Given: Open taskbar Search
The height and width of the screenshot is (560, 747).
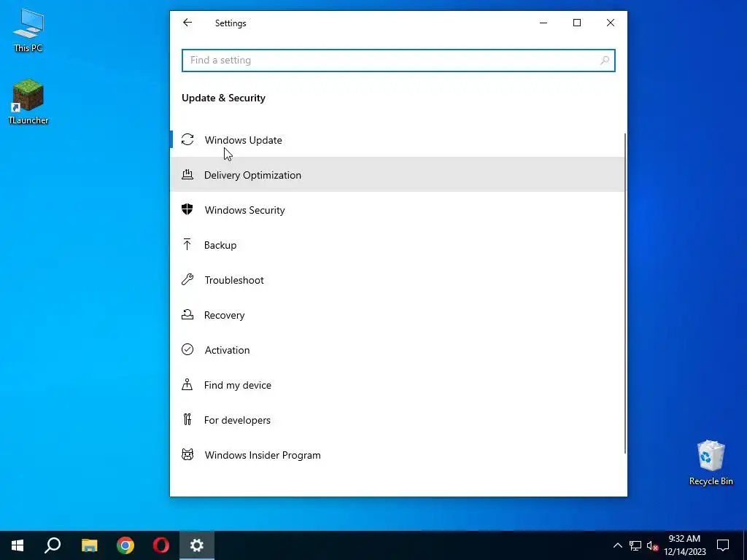Looking at the screenshot, I should click(53, 545).
